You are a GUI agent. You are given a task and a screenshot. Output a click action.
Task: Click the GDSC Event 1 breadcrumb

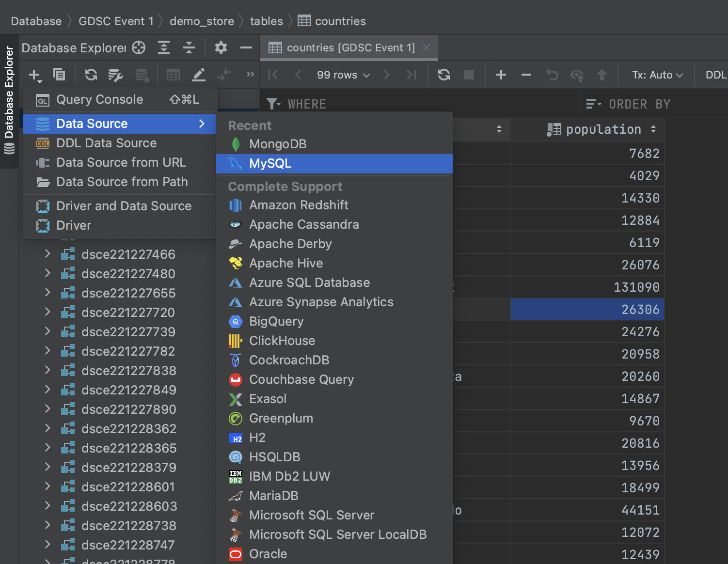pos(116,21)
